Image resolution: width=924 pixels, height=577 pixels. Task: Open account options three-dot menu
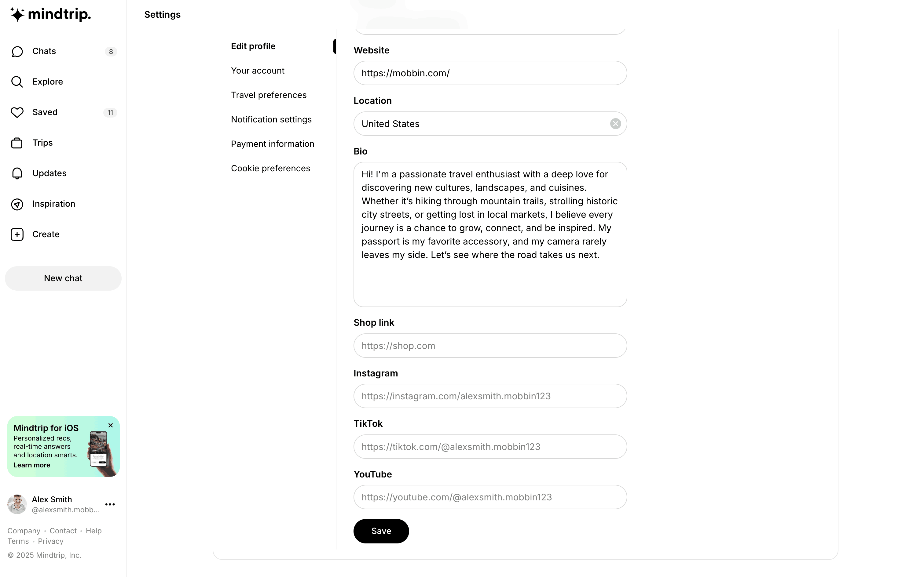110,504
